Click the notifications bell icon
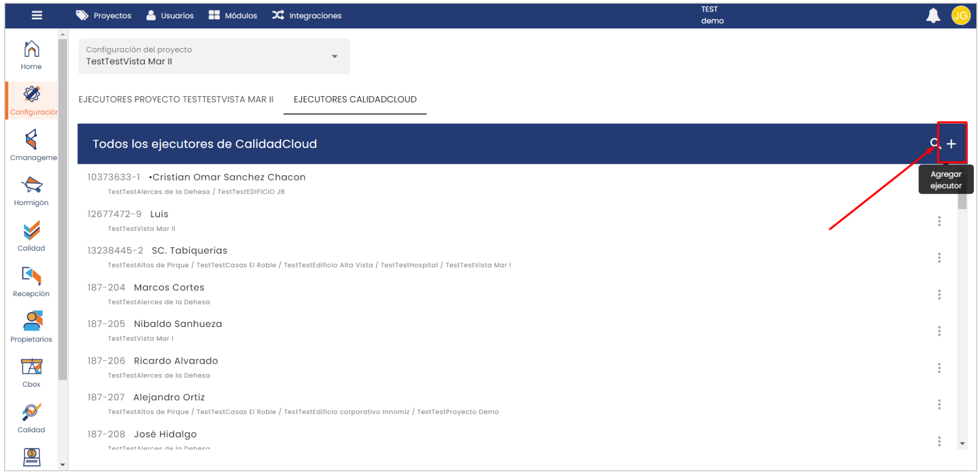Viewport: 980px width, 474px height. pyautogui.click(x=933, y=16)
